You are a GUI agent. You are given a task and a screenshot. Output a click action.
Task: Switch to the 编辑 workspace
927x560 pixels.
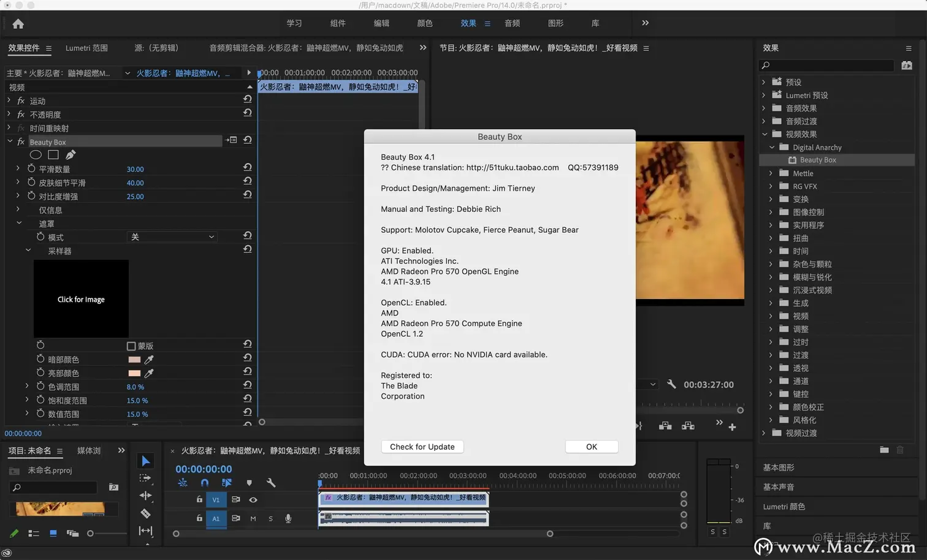[381, 23]
